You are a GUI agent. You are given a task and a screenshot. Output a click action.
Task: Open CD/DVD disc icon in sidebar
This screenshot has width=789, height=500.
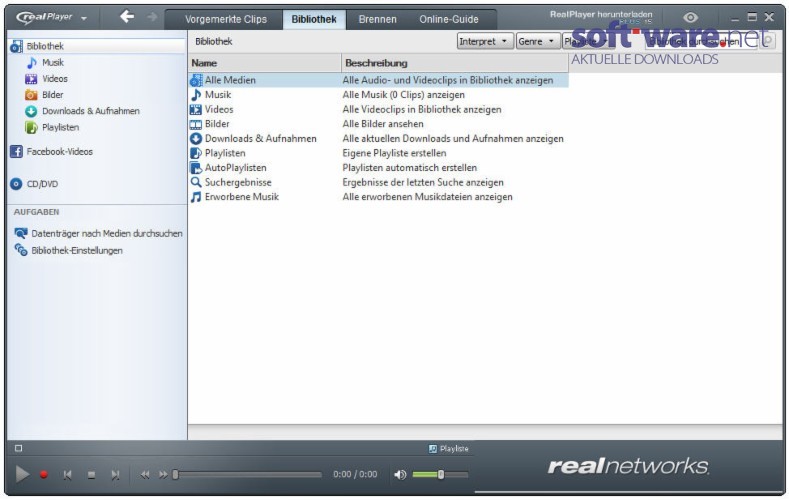click(16, 184)
